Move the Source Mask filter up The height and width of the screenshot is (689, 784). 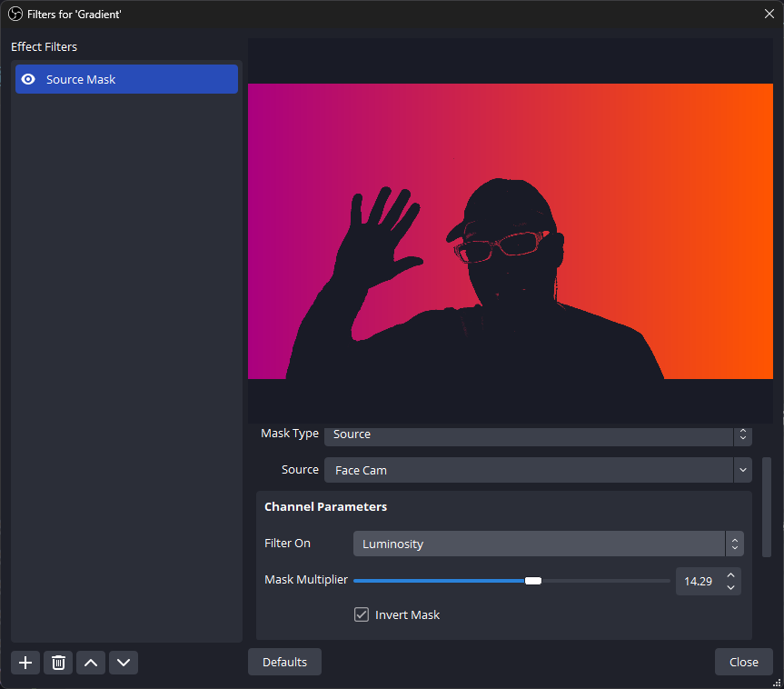coord(90,663)
